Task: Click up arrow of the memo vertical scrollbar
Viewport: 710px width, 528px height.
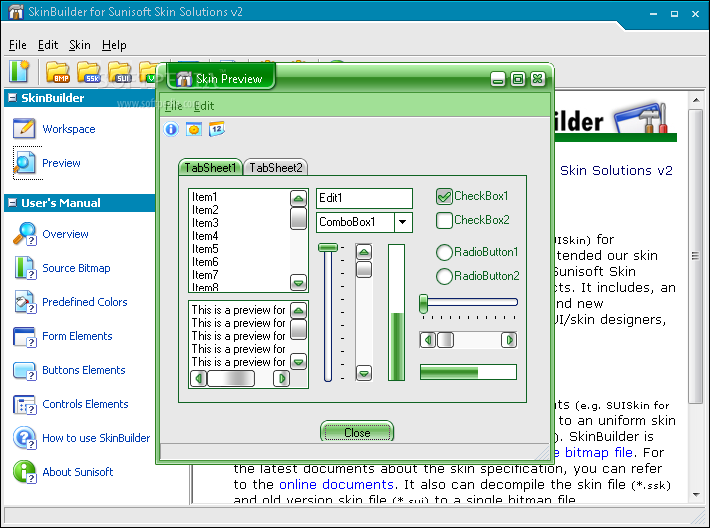Action: click(x=298, y=310)
